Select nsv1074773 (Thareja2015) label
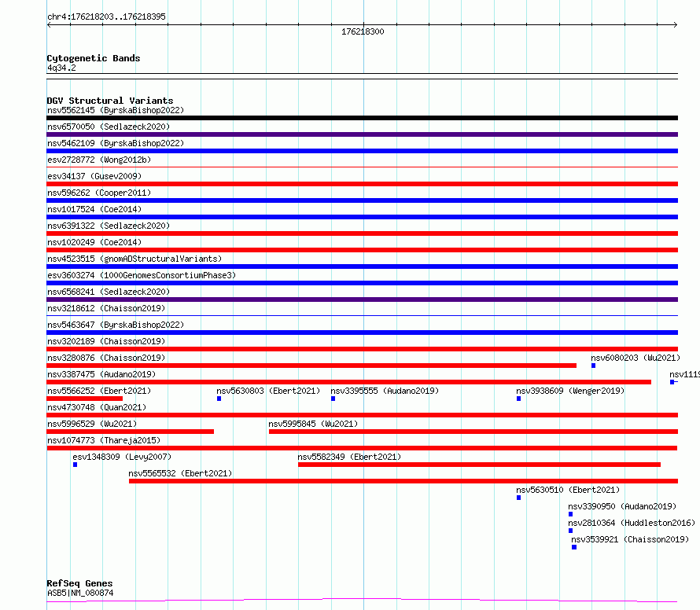The height and width of the screenshot is (610, 700). click(104, 440)
